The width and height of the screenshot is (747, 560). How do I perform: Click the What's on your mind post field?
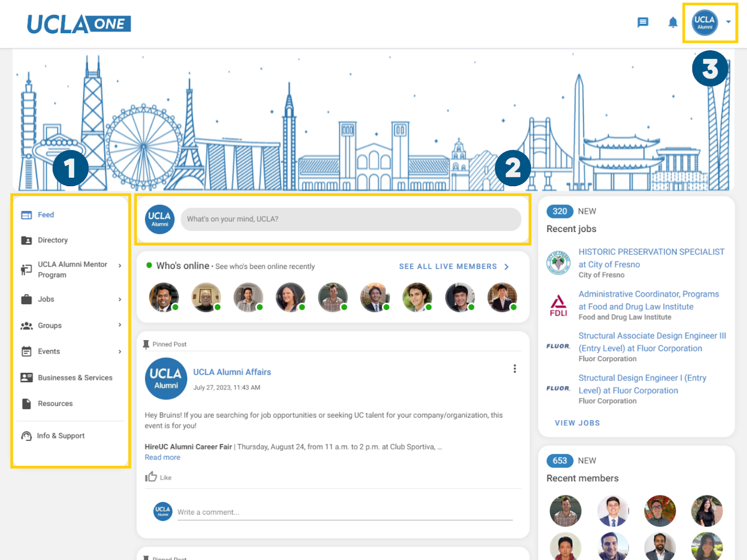(351, 219)
